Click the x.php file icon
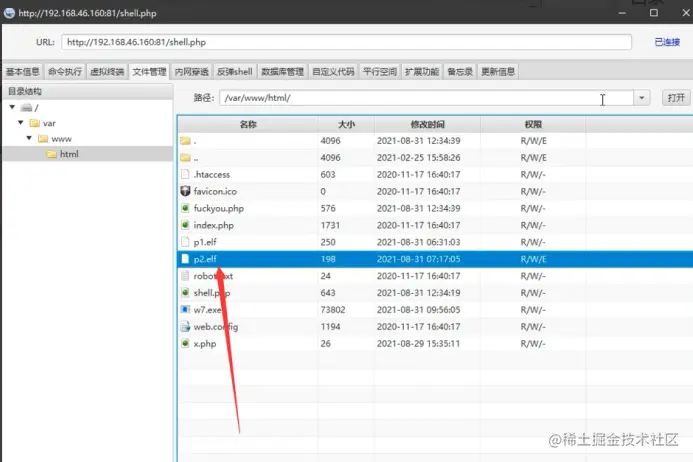Viewport: 693px width, 462px height. (185, 344)
